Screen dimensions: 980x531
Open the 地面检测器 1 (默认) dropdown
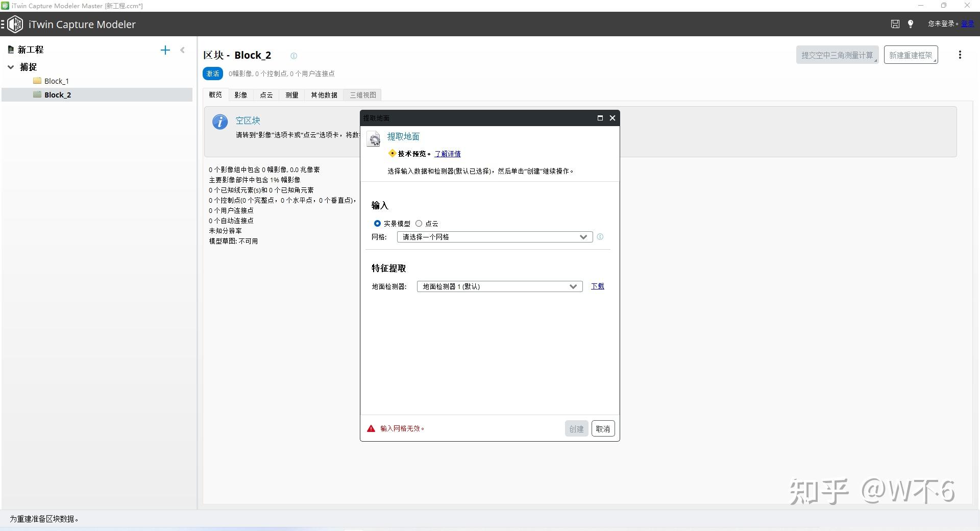pyautogui.click(x=499, y=286)
